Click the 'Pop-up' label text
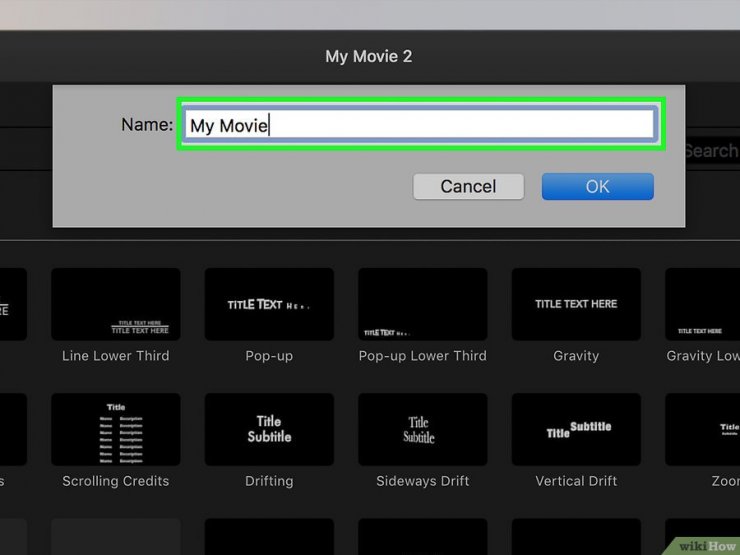 (x=269, y=356)
